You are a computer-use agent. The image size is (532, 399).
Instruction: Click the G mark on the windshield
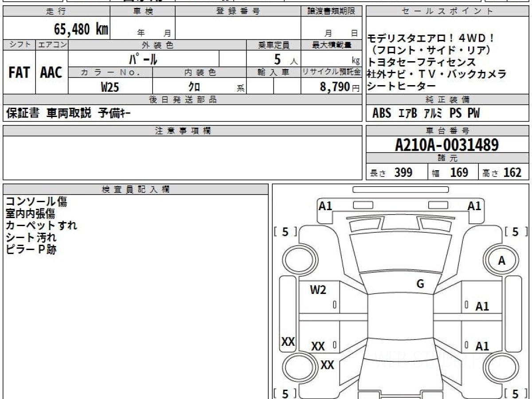420,284
